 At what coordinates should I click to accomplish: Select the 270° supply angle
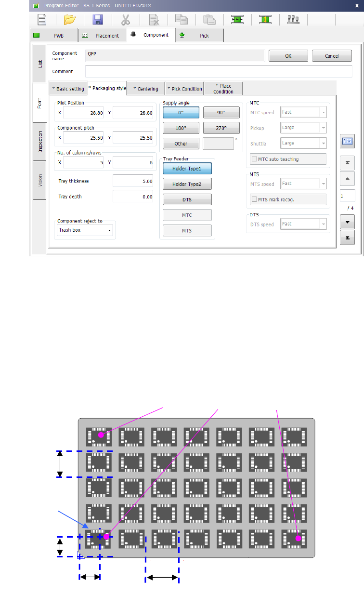click(x=221, y=128)
